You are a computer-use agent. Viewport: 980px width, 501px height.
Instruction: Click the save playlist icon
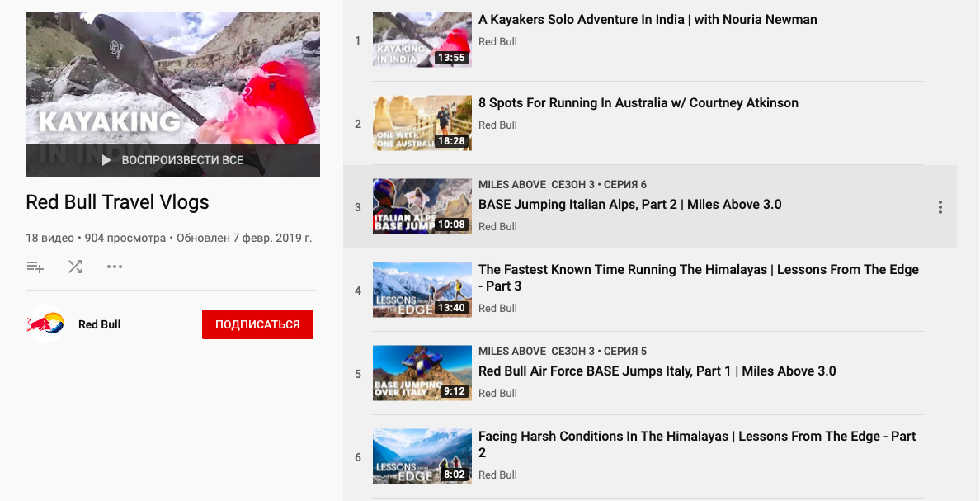[35, 267]
